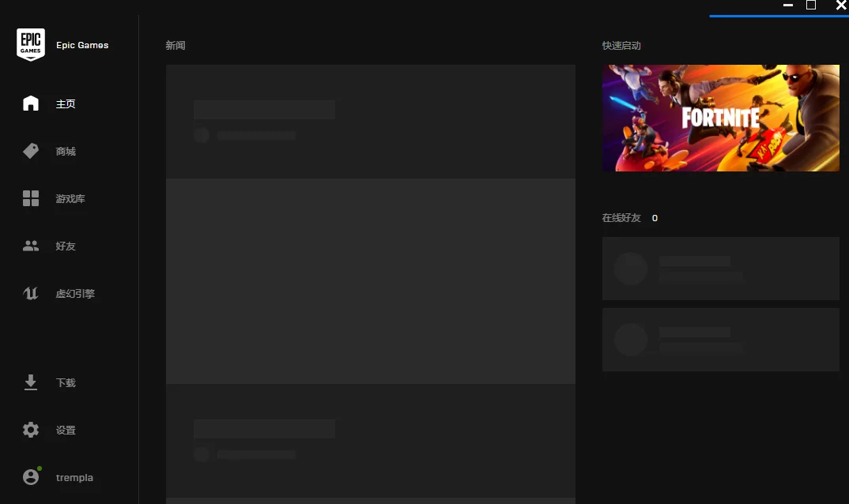Open the trempla account menu
This screenshot has width=849, height=504.
point(75,477)
